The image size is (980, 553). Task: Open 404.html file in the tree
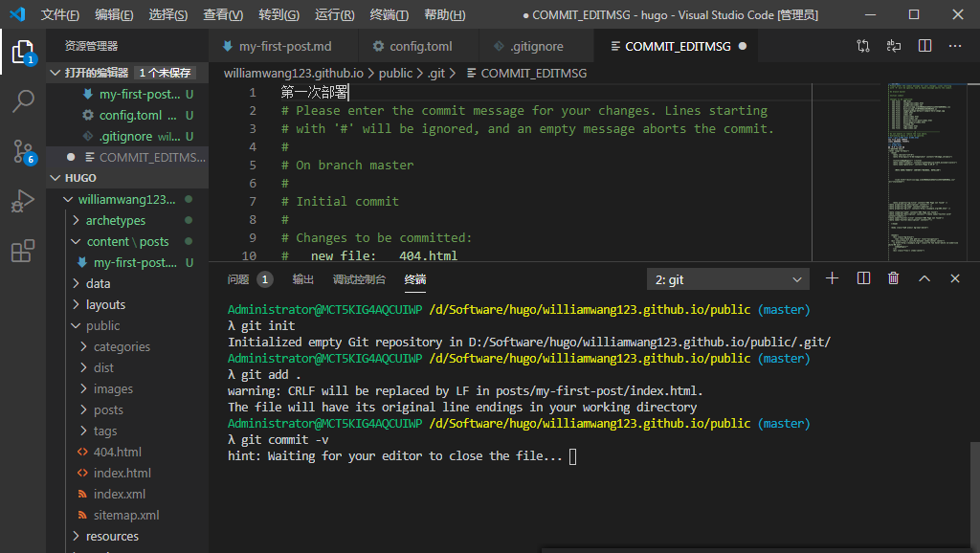118,452
